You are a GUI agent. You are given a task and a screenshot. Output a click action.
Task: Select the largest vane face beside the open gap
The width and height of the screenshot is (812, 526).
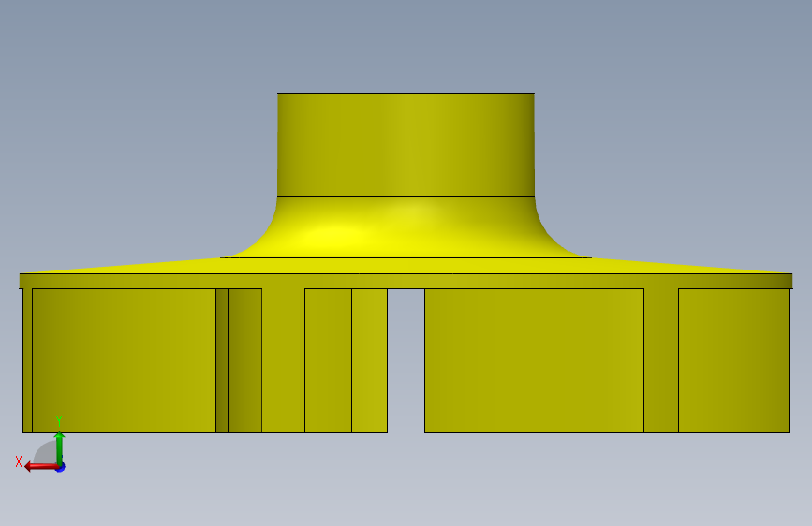(x=534, y=360)
